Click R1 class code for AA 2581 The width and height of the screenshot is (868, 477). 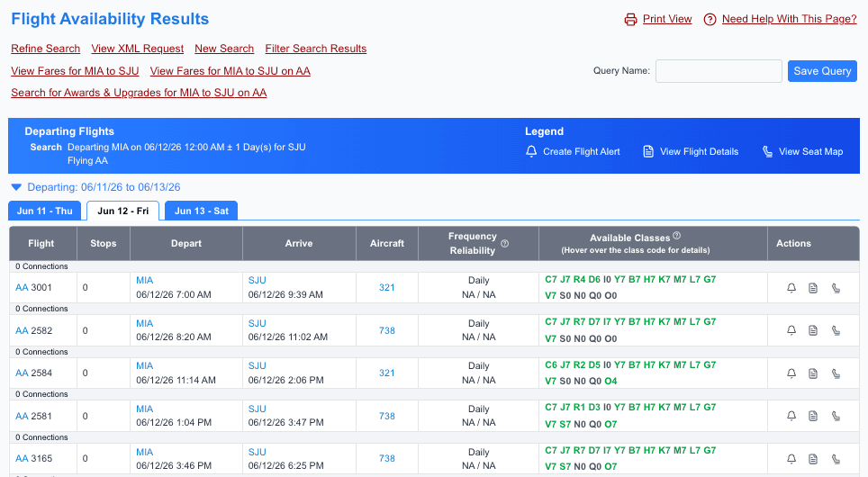click(x=579, y=408)
